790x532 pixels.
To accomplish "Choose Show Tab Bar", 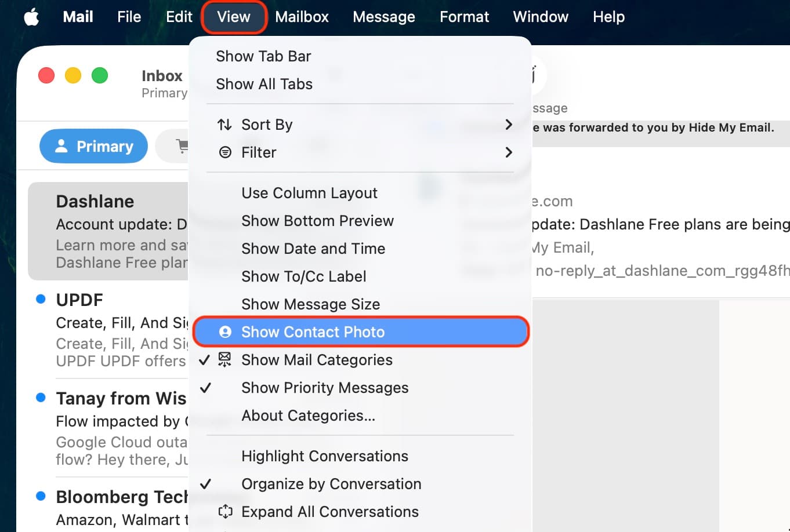I will click(360, 56).
